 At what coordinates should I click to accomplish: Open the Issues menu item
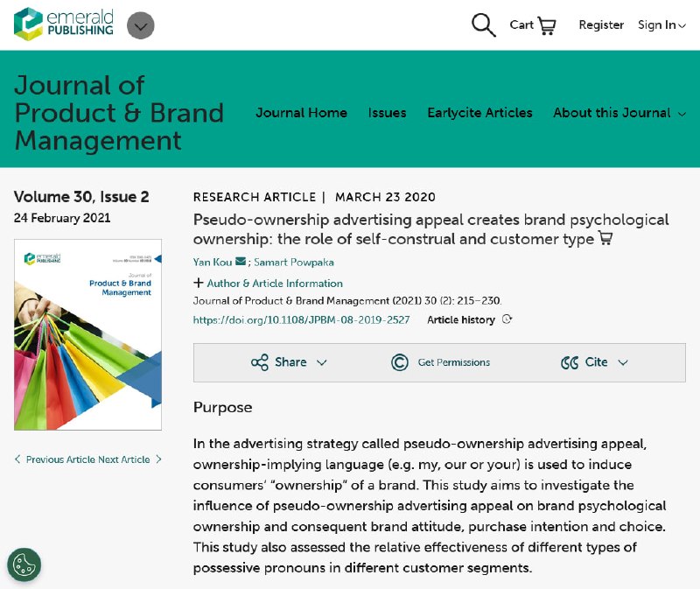click(387, 113)
